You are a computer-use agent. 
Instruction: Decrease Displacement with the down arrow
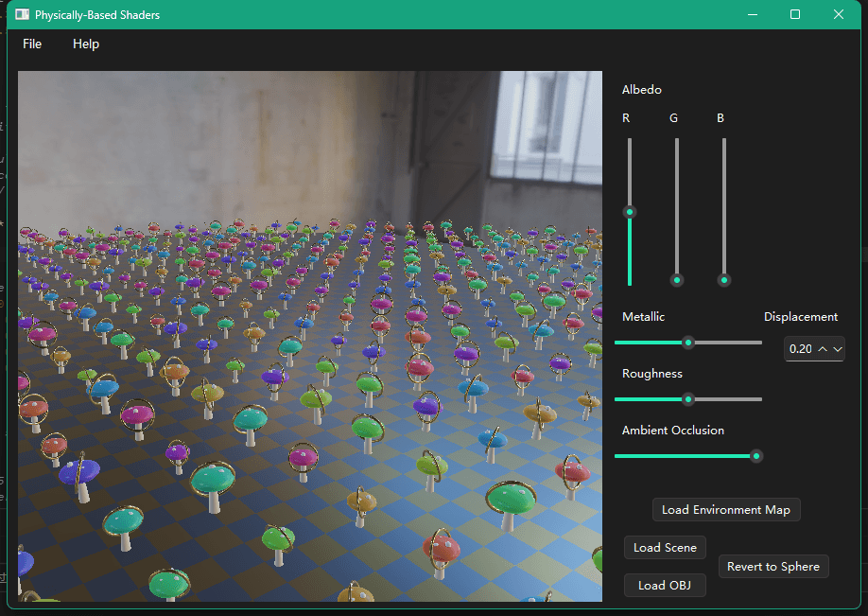838,349
